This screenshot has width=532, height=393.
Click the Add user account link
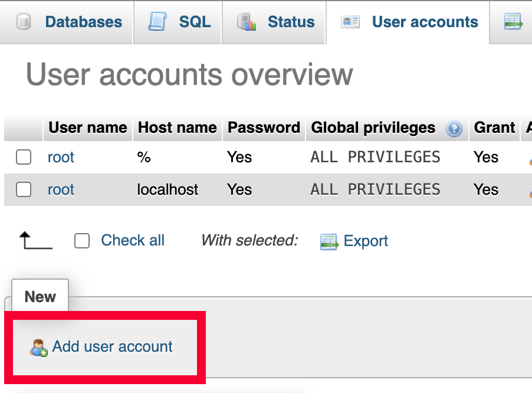tap(112, 346)
